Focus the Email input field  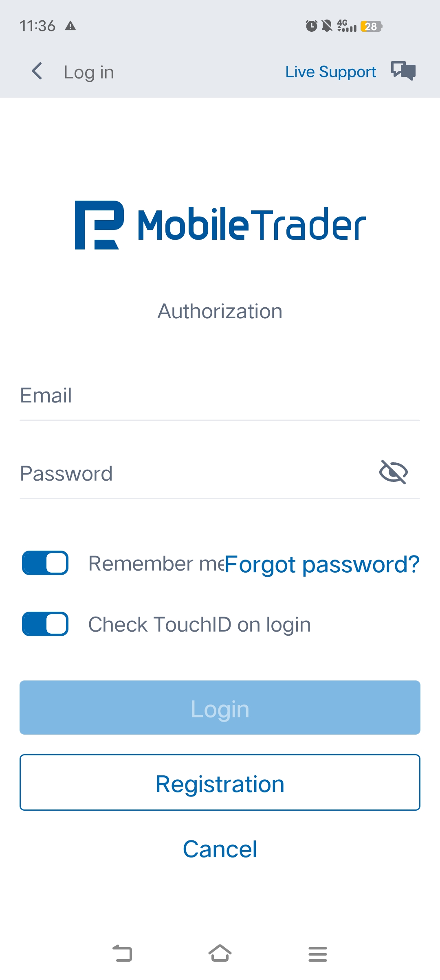tap(220, 396)
